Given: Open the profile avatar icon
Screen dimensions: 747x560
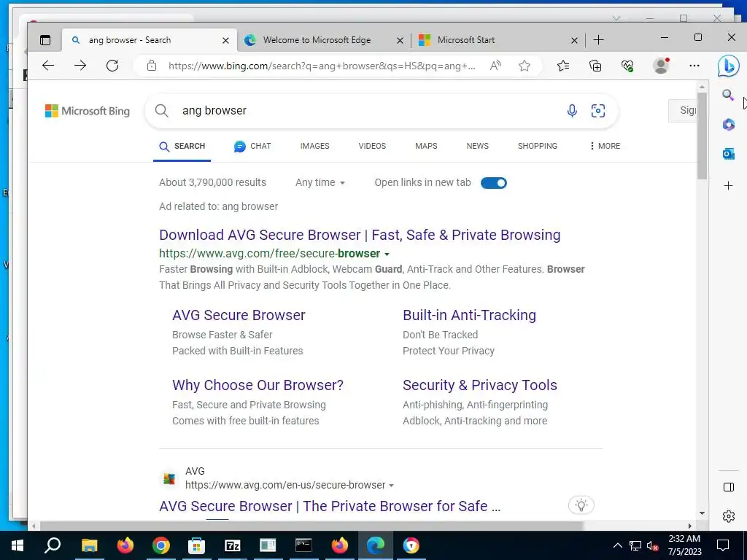Looking at the screenshot, I should pos(661,66).
